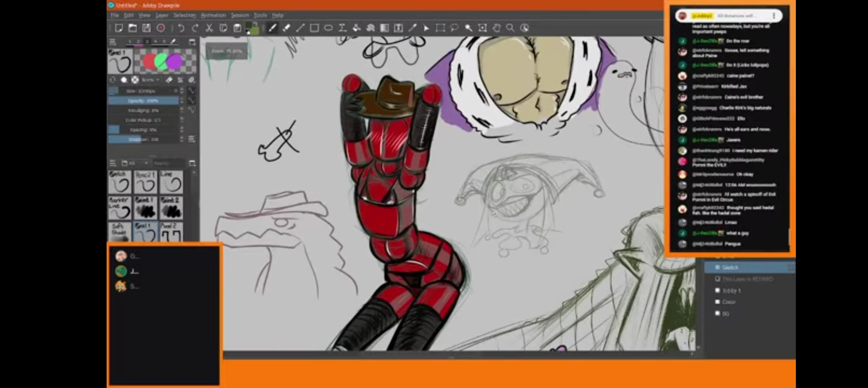
Task: Open the brush blend mode dropdown
Action: [x=150, y=80]
